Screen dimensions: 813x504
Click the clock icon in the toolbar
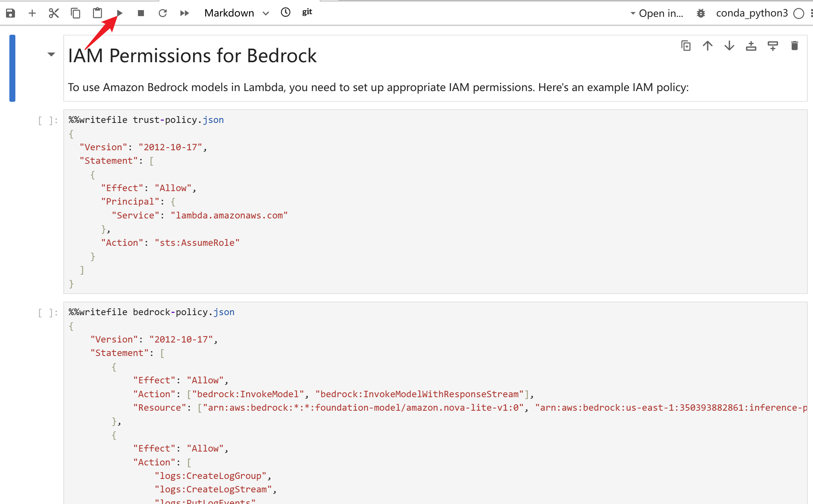(x=286, y=12)
